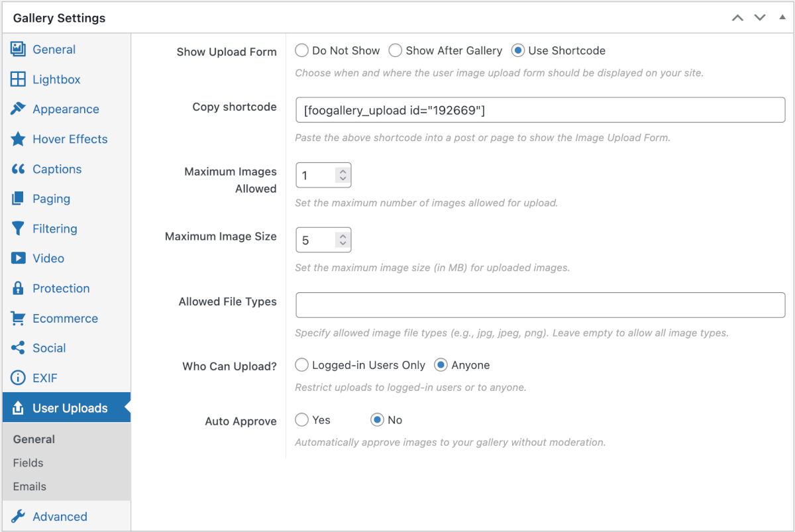The image size is (795, 532).
Task: Open Protection settings via lock icon
Action: [x=17, y=288]
